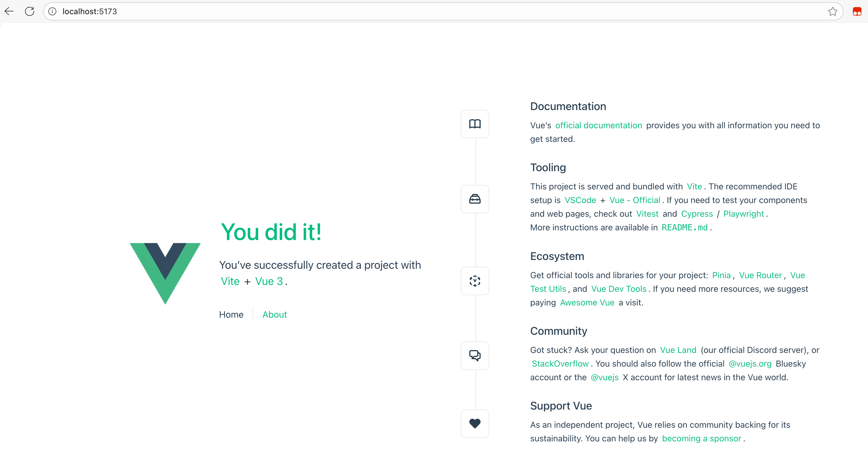Image resolution: width=868 pixels, height=463 pixels.
Task: Click the Support Vue heart icon
Action: [x=475, y=423]
